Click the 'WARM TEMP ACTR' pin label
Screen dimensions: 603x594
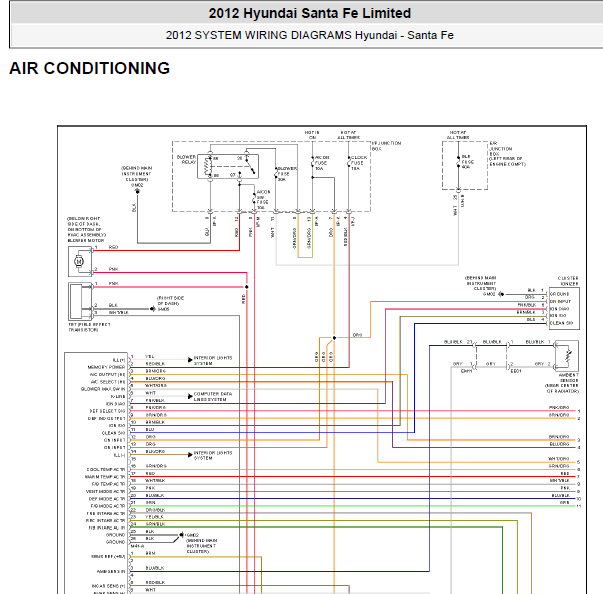[105, 477]
